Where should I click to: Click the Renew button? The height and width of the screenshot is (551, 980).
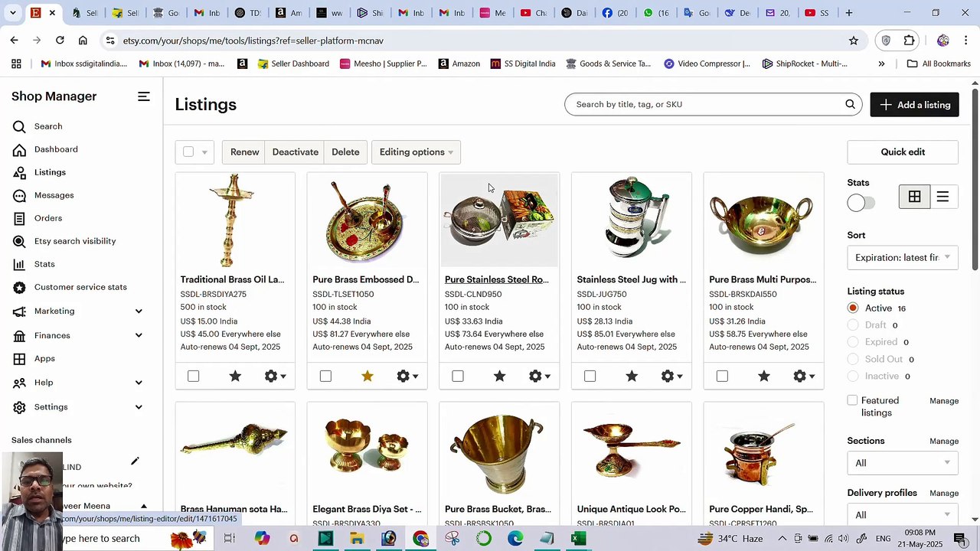click(x=244, y=152)
